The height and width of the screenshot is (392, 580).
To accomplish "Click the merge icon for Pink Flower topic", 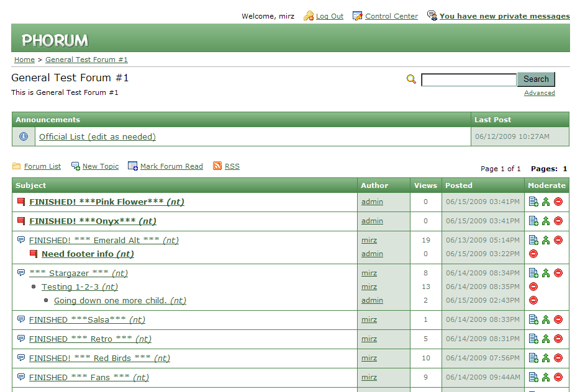I will coord(546,202).
